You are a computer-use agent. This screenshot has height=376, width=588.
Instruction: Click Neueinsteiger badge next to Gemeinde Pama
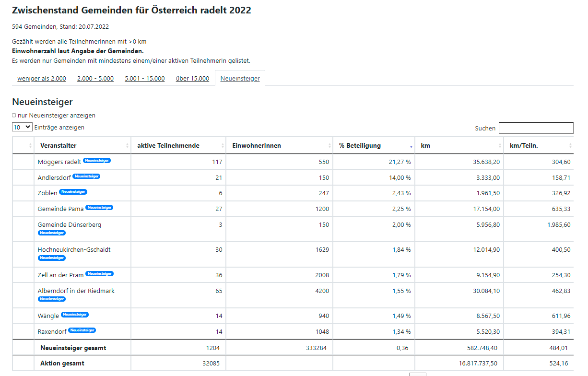pyautogui.click(x=99, y=208)
